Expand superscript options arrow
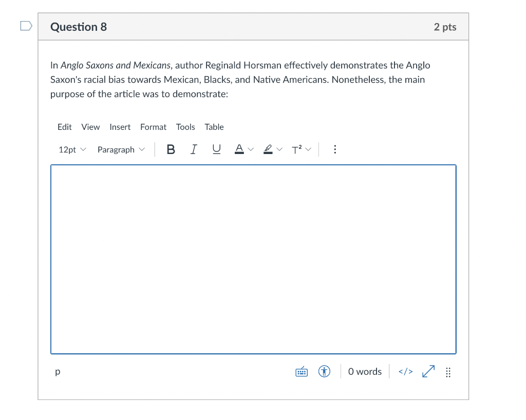 (308, 149)
